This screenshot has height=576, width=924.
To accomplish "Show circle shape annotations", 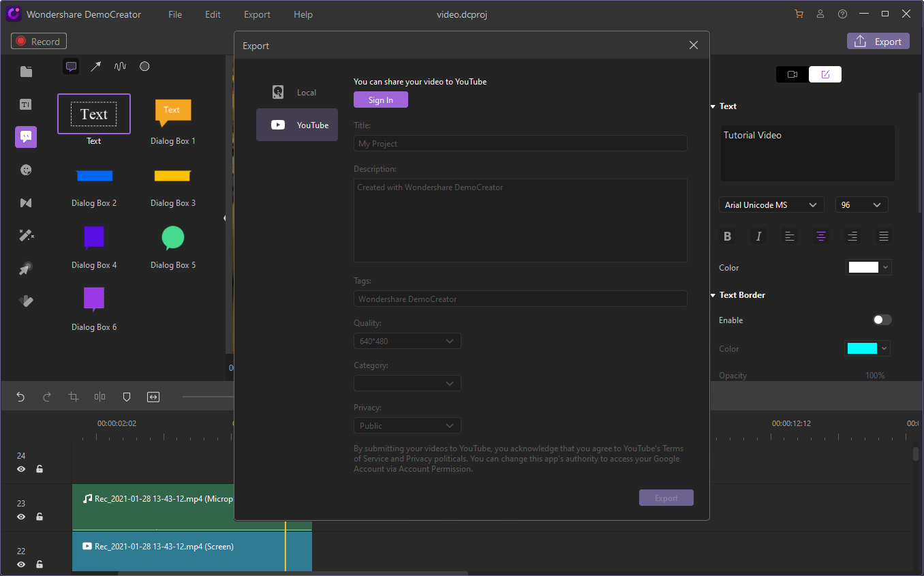I will click(144, 66).
